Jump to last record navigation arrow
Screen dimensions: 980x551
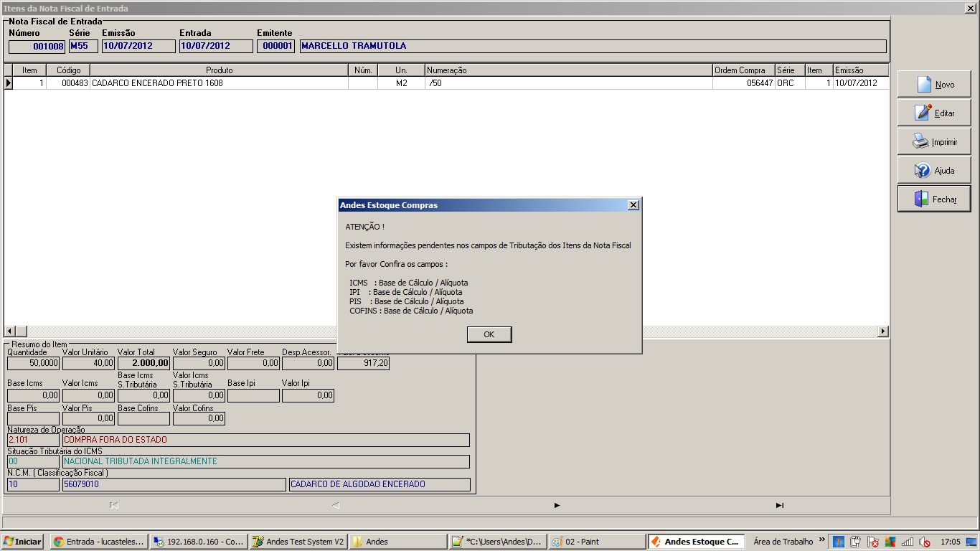pos(780,505)
